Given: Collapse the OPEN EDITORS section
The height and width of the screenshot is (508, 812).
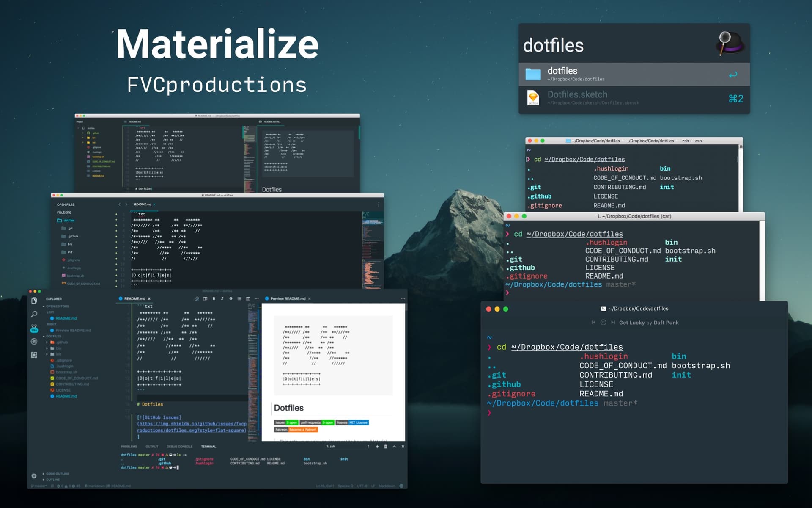Looking at the screenshot, I should [x=57, y=306].
